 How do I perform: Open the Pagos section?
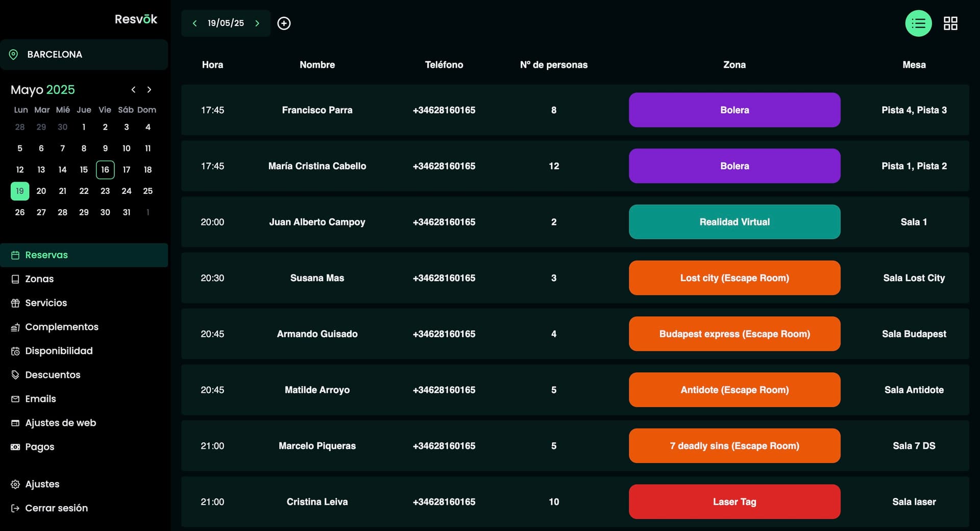pyautogui.click(x=39, y=447)
